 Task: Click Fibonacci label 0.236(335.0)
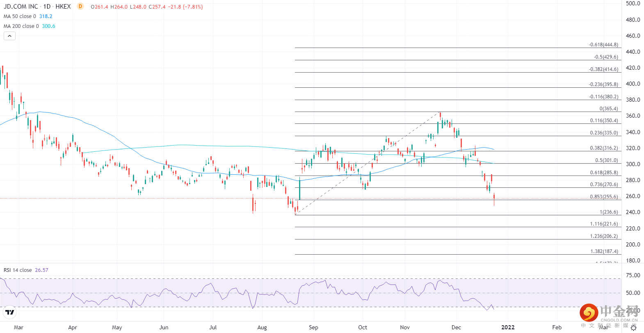tap(604, 133)
